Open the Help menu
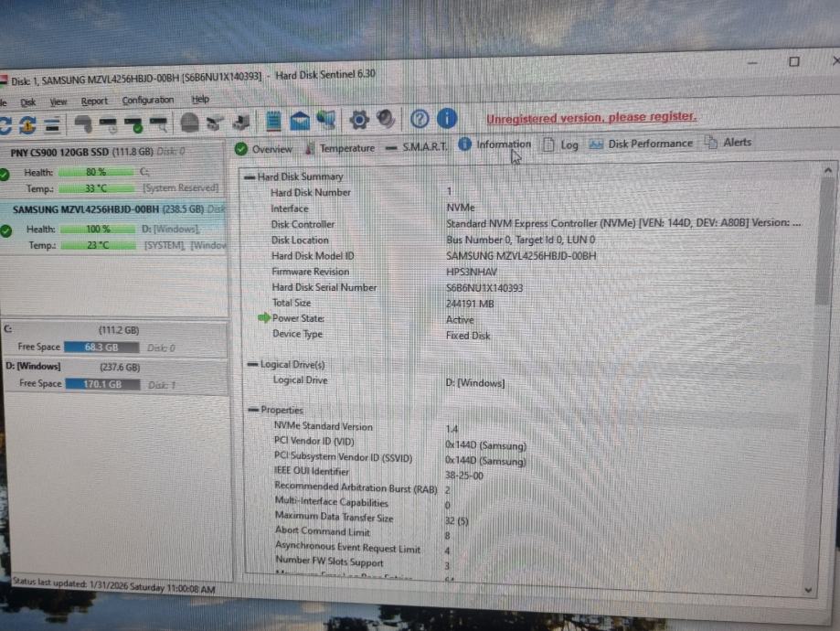 pyautogui.click(x=200, y=99)
